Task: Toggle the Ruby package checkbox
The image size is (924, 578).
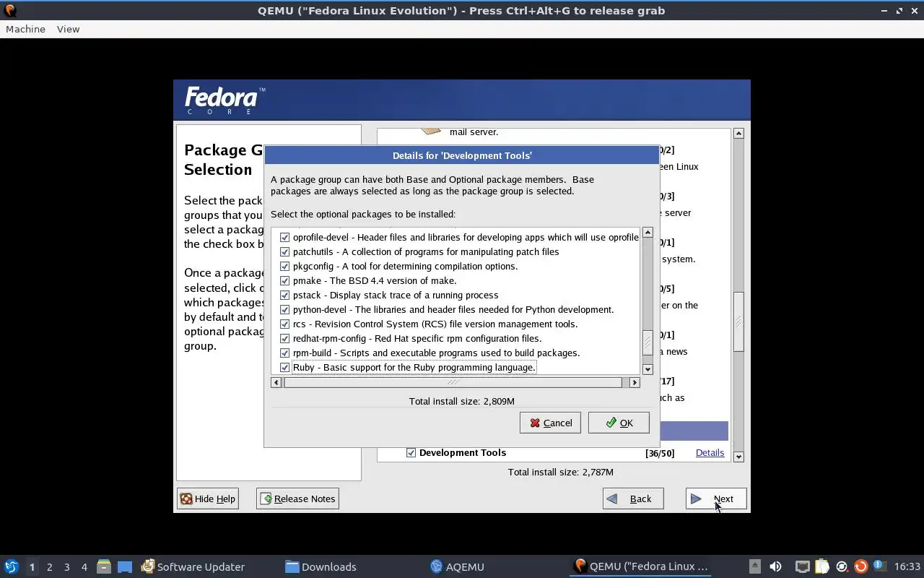Action: tap(284, 367)
